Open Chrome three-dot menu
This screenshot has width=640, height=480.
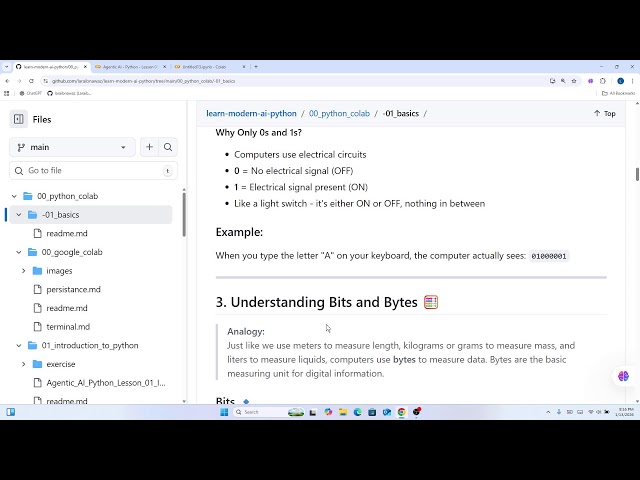click(632, 81)
